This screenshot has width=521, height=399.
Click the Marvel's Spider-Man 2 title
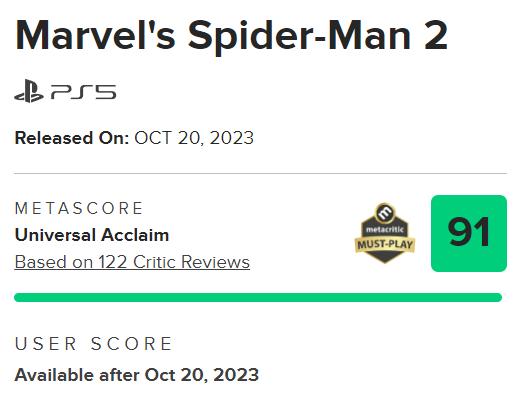(231, 36)
